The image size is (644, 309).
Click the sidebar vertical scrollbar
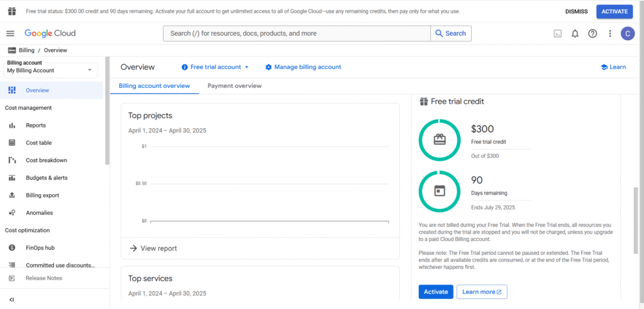(x=108, y=111)
